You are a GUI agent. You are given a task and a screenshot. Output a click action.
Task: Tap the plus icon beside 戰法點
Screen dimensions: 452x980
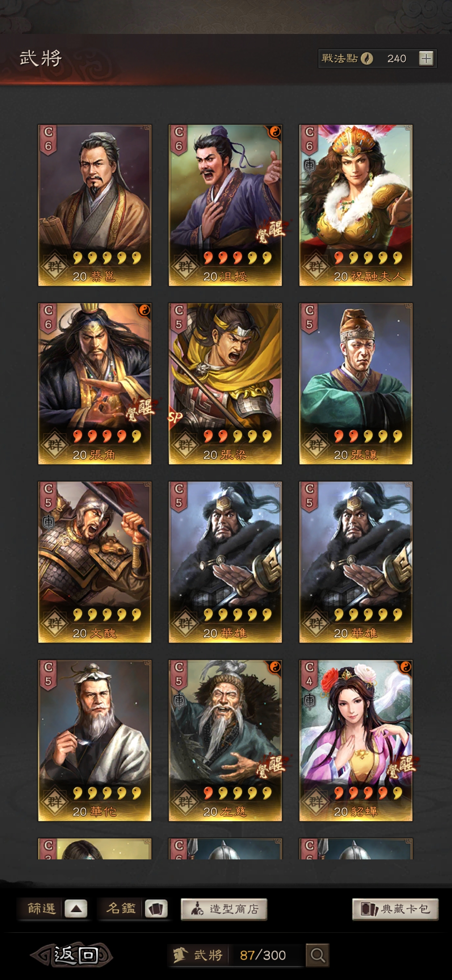[x=426, y=59]
